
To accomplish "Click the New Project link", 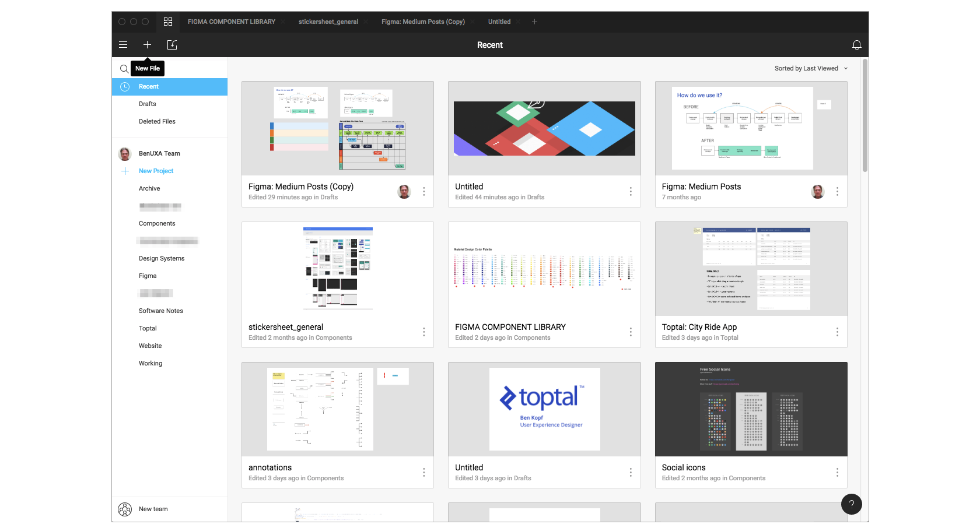I will click(156, 171).
